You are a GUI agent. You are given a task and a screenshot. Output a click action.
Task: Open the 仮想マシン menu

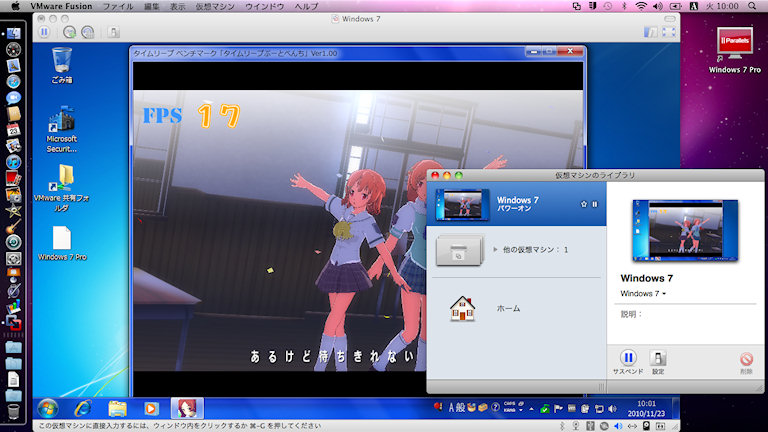(215, 6)
